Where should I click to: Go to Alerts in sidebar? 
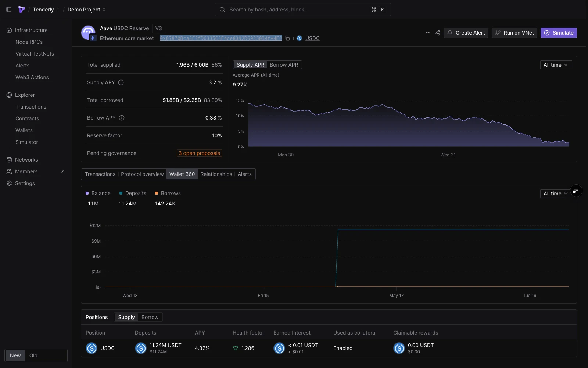point(22,66)
